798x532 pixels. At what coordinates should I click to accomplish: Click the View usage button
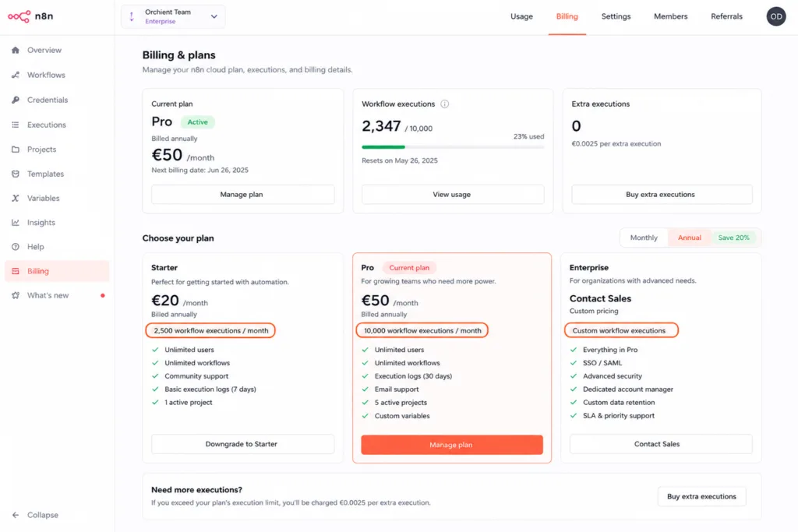tap(453, 194)
